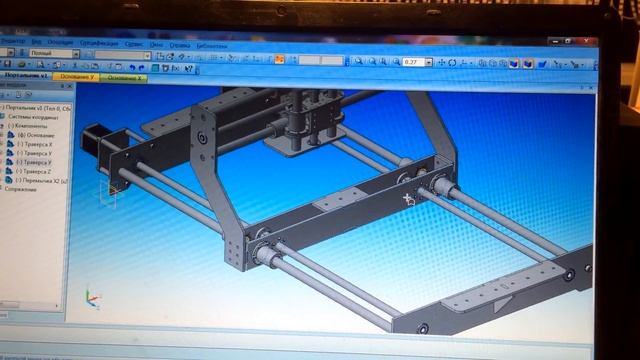This screenshot has width=640, height=360.
Task: Click the third wireframe cube display icon
Action: point(503,64)
